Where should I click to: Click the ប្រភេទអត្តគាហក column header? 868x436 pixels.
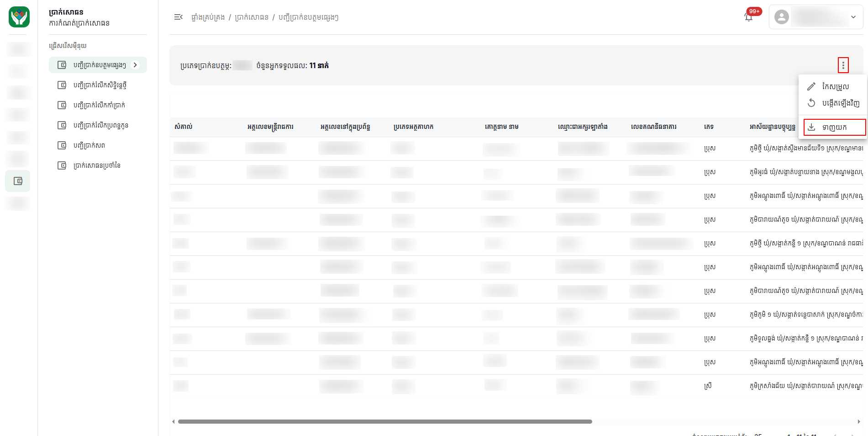click(x=414, y=127)
